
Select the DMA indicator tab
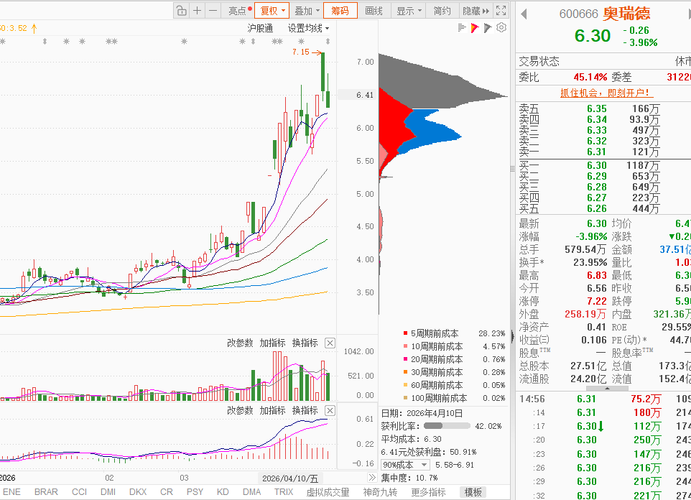(x=252, y=492)
